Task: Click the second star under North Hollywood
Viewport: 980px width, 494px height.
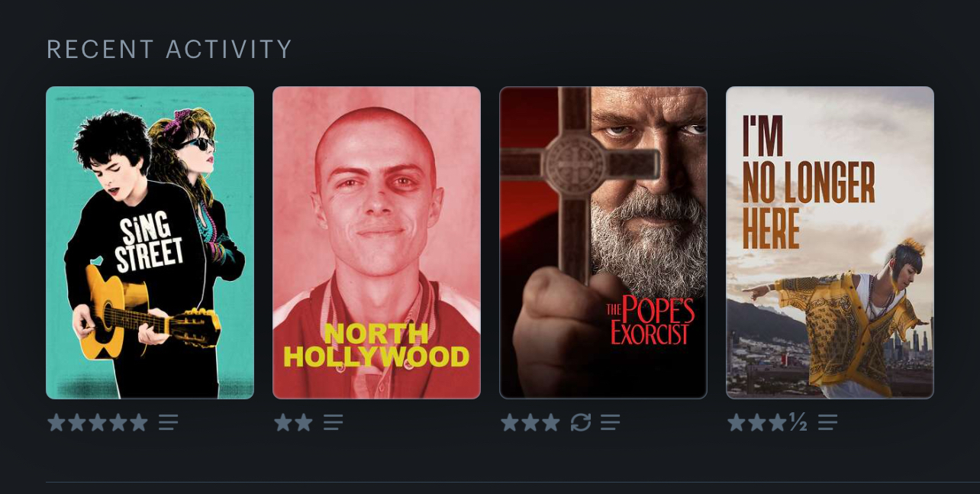Action: (x=304, y=422)
